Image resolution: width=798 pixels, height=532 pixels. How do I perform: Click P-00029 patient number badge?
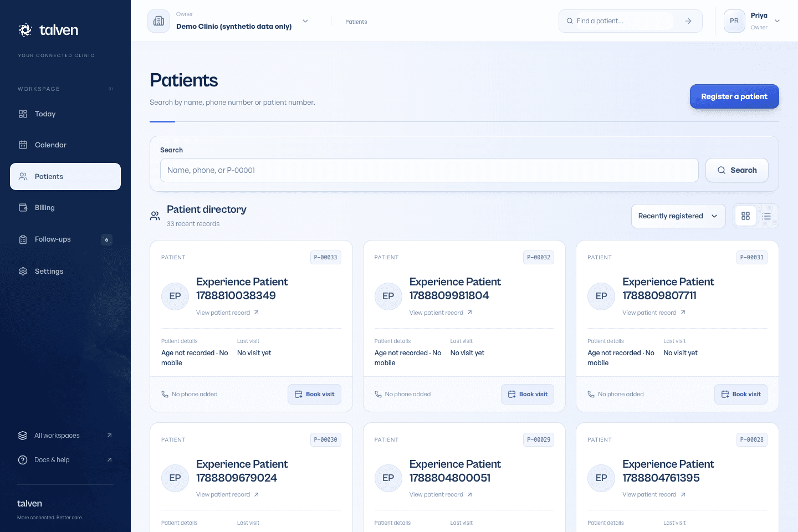539,439
